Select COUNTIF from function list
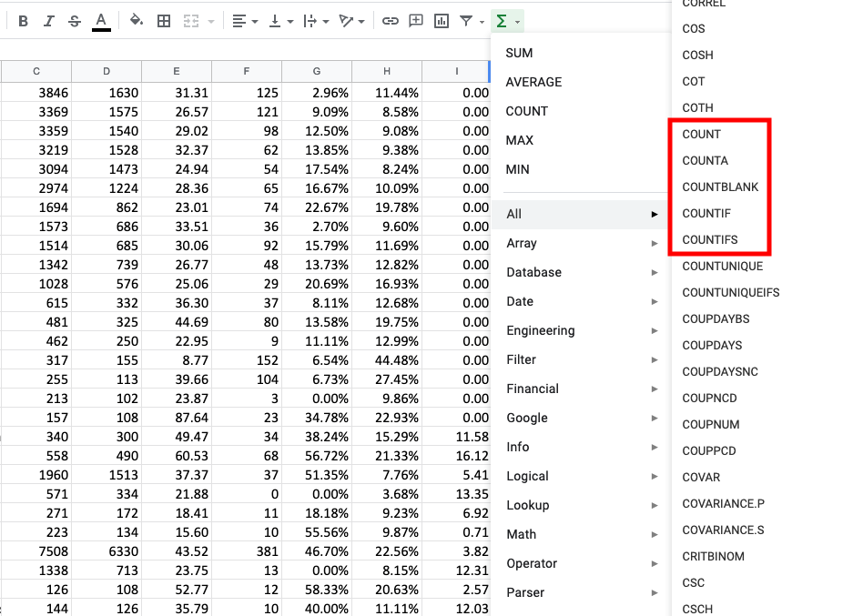 [706, 213]
